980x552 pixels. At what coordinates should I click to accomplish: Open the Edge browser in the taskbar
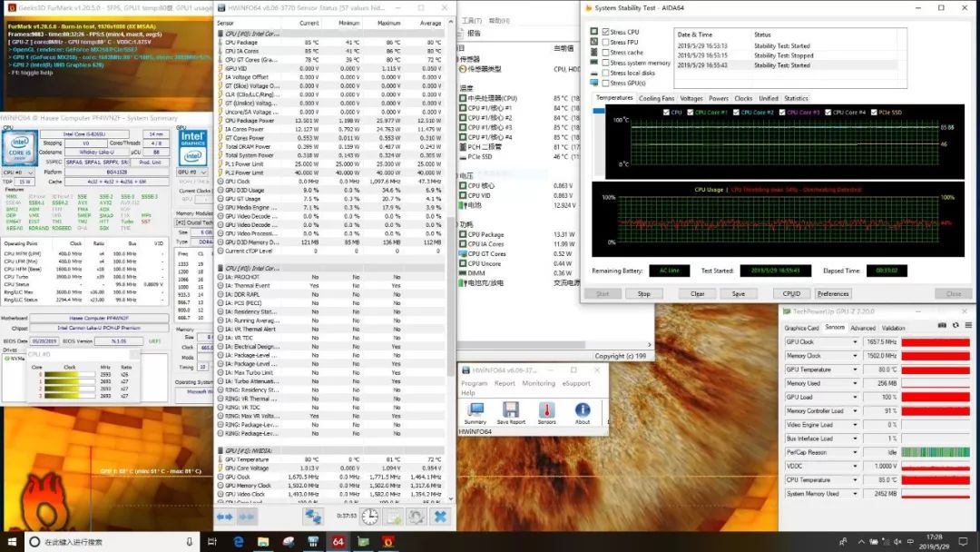point(238,541)
